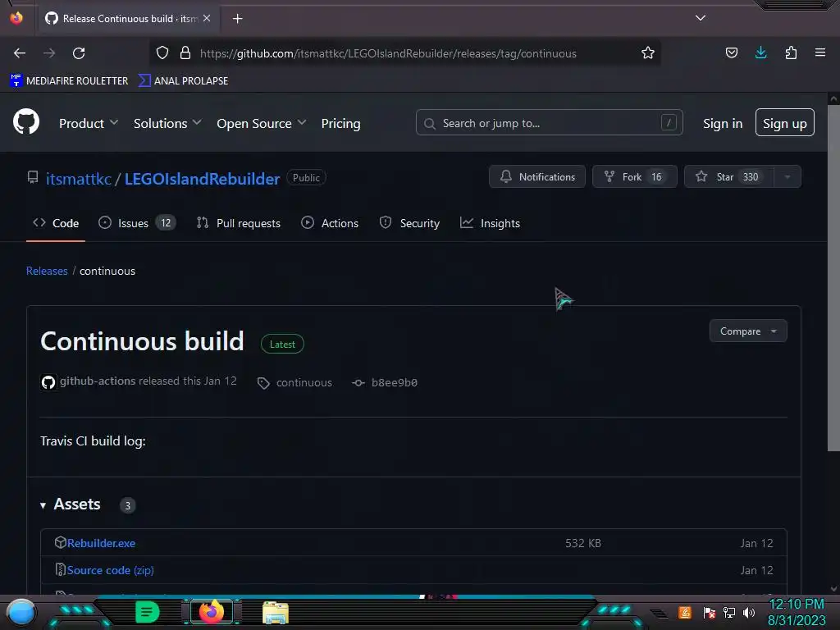Click the address bar URL
This screenshot has height=630, width=840.
point(388,53)
